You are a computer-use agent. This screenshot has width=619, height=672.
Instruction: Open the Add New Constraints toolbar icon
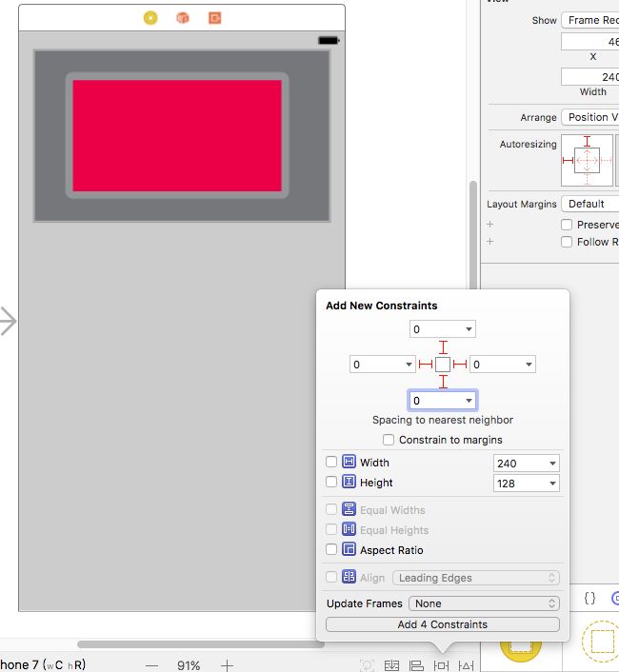coord(441,665)
